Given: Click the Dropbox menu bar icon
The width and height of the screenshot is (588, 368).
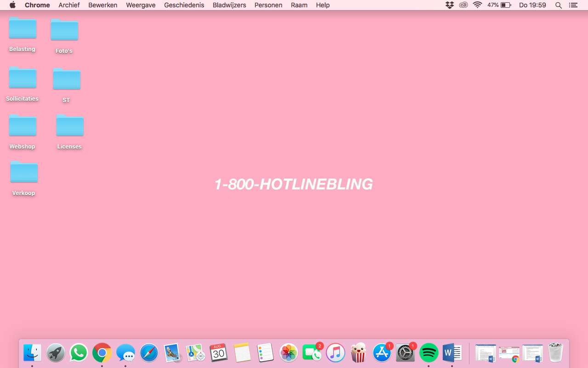Looking at the screenshot, I should coord(450,5).
